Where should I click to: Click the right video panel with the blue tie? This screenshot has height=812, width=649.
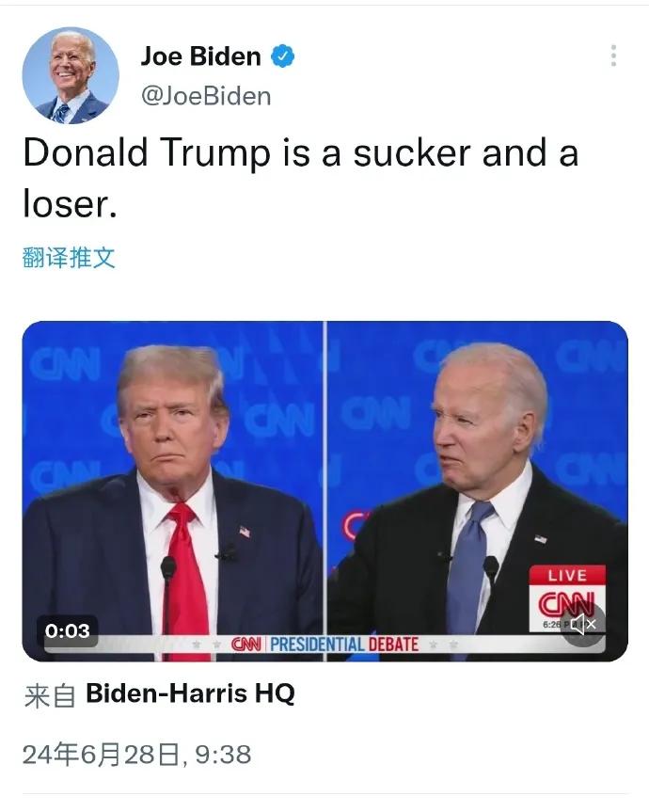tap(477, 491)
